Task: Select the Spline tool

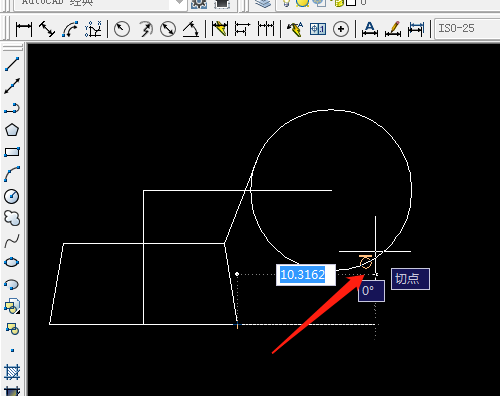Action: click(x=12, y=241)
